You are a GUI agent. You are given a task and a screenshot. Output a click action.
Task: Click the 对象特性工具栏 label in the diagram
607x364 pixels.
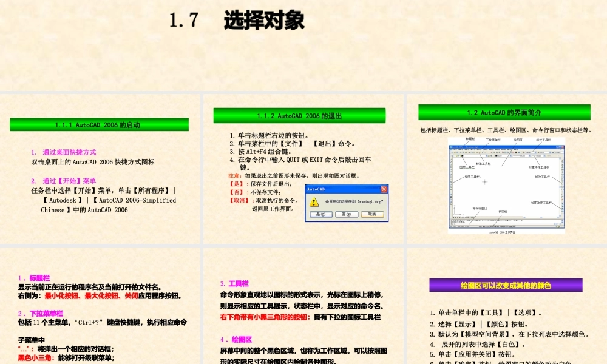(x=539, y=167)
